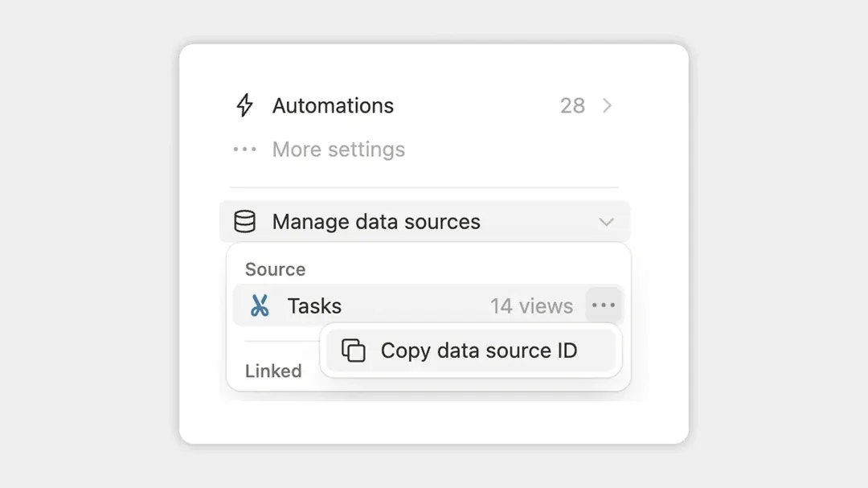Click the blue scissors icon beside Tasks
Screen dimensions: 868x488
(x=261, y=306)
